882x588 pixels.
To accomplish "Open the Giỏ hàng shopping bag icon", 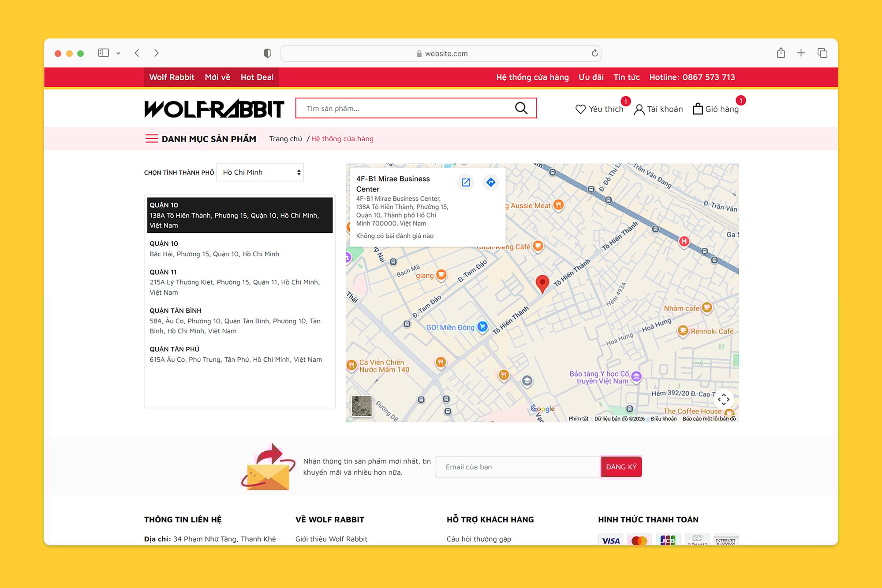I will (698, 109).
